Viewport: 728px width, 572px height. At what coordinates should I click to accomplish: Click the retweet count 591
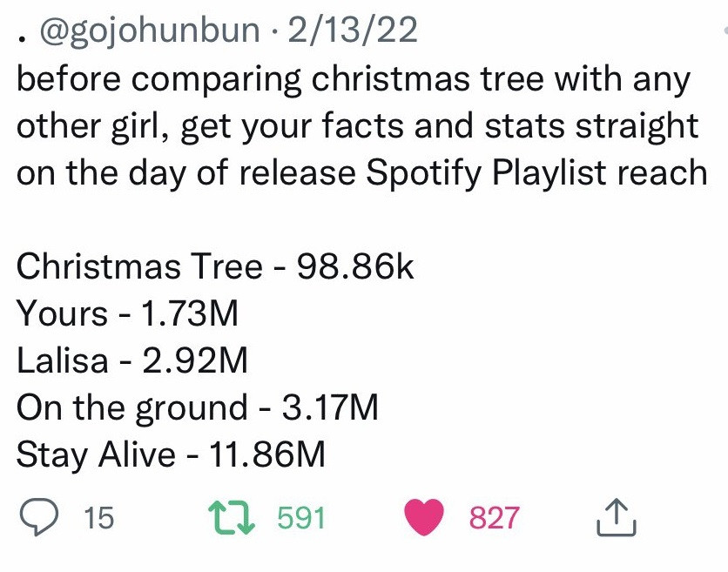(300, 518)
